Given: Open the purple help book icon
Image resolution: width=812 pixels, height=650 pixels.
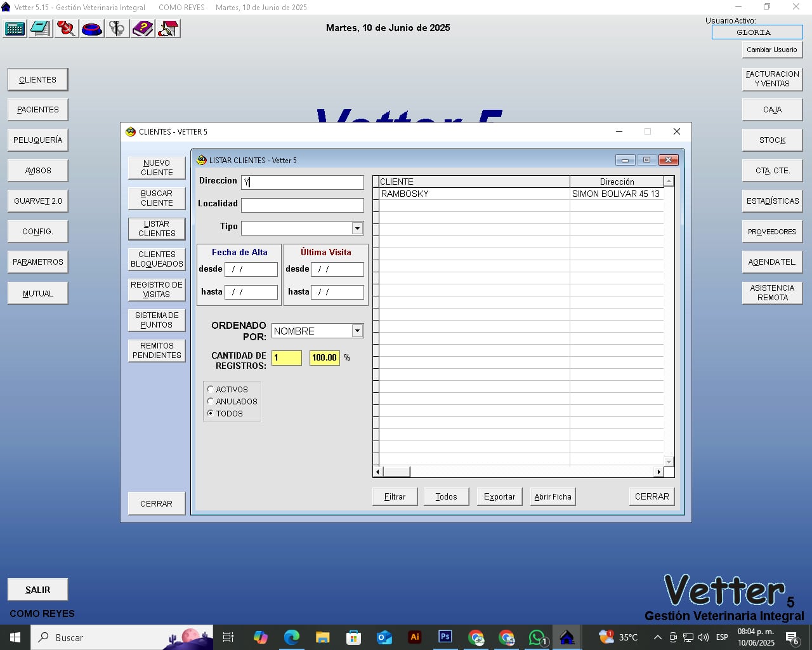Looking at the screenshot, I should pyautogui.click(x=143, y=29).
